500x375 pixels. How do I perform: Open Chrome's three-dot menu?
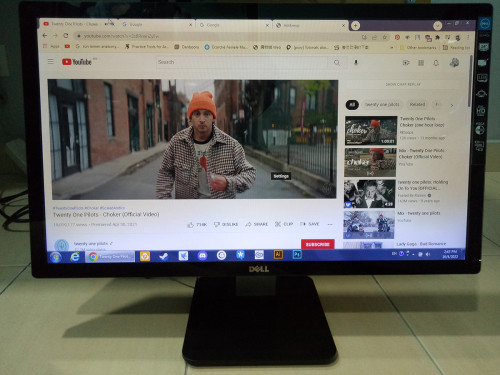468,37
